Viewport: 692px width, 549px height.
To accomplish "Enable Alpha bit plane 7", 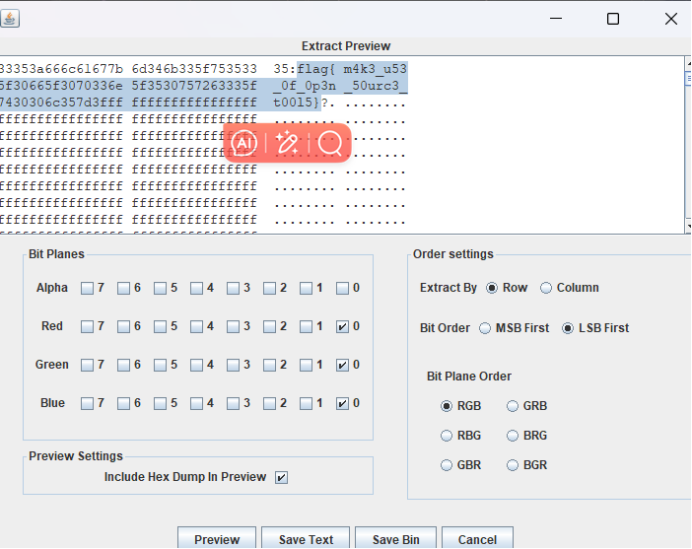I will pyautogui.click(x=87, y=289).
